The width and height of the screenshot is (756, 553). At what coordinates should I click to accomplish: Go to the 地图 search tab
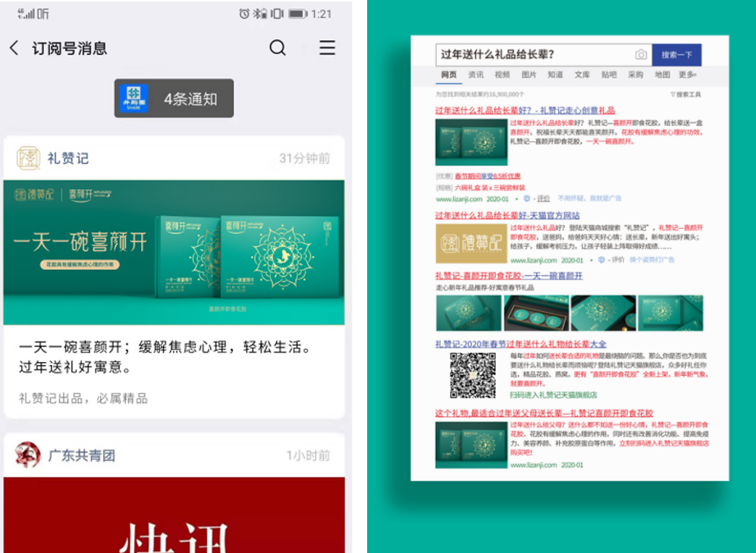(x=662, y=75)
